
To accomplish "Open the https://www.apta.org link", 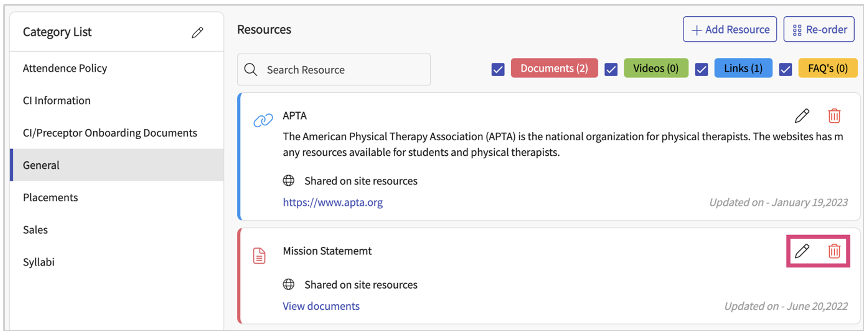I will pyautogui.click(x=333, y=202).
